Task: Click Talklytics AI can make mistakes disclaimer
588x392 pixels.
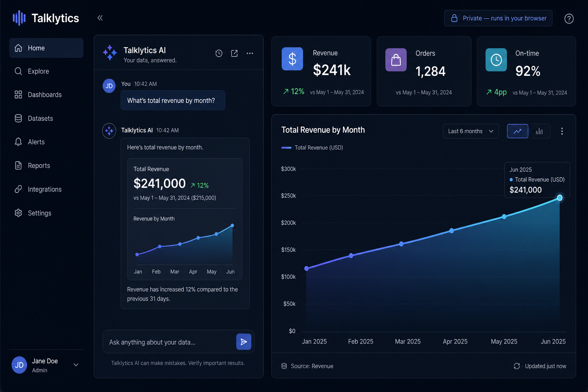Action: 178,363
